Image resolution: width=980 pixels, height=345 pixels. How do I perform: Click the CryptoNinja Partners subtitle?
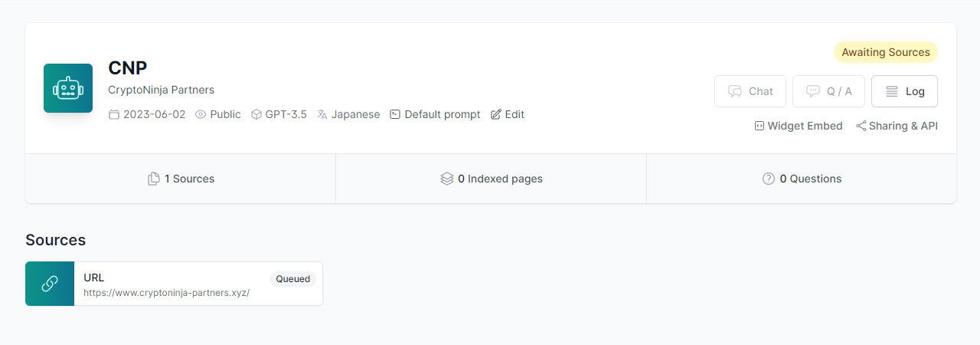[162, 90]
